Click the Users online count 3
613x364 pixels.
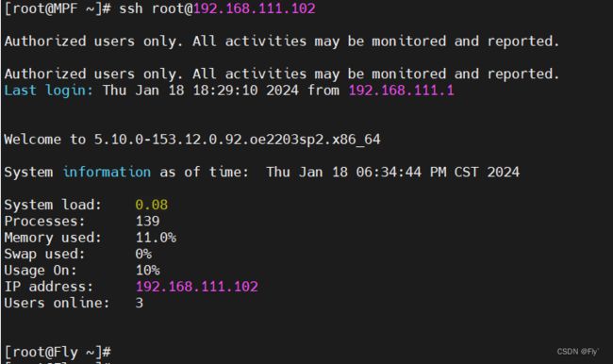[x=140, y=303]
